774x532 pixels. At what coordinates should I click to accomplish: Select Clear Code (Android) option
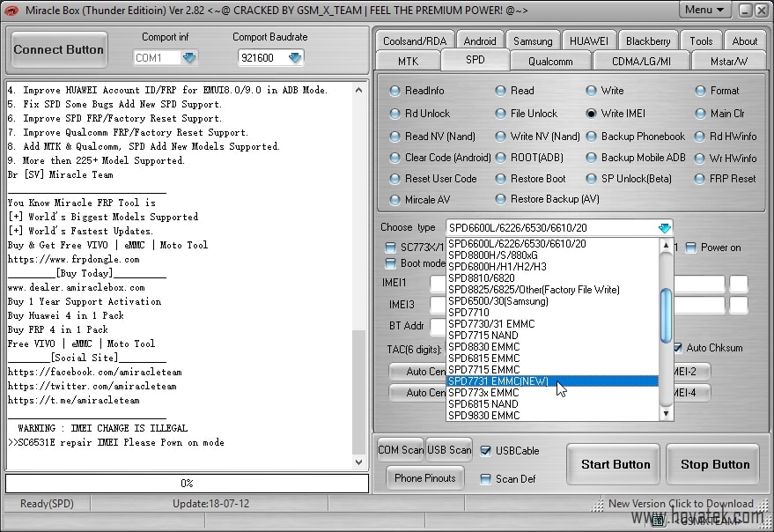tap(440, 157)
